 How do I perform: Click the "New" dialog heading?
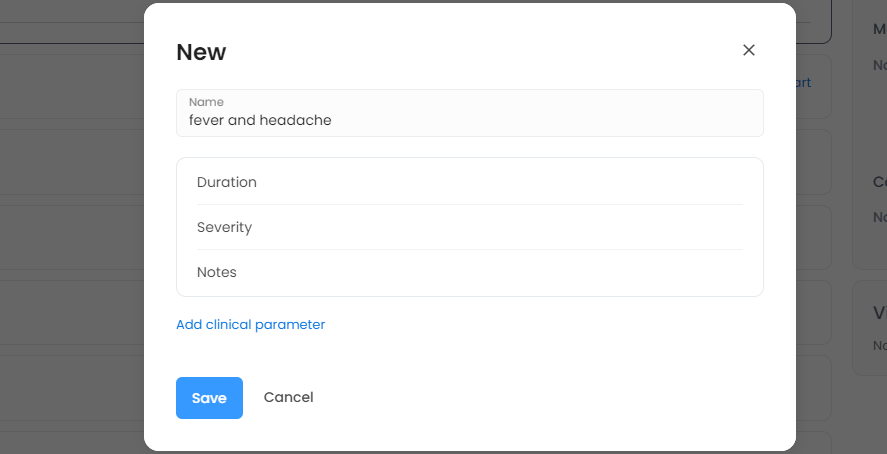click(201, 52)
